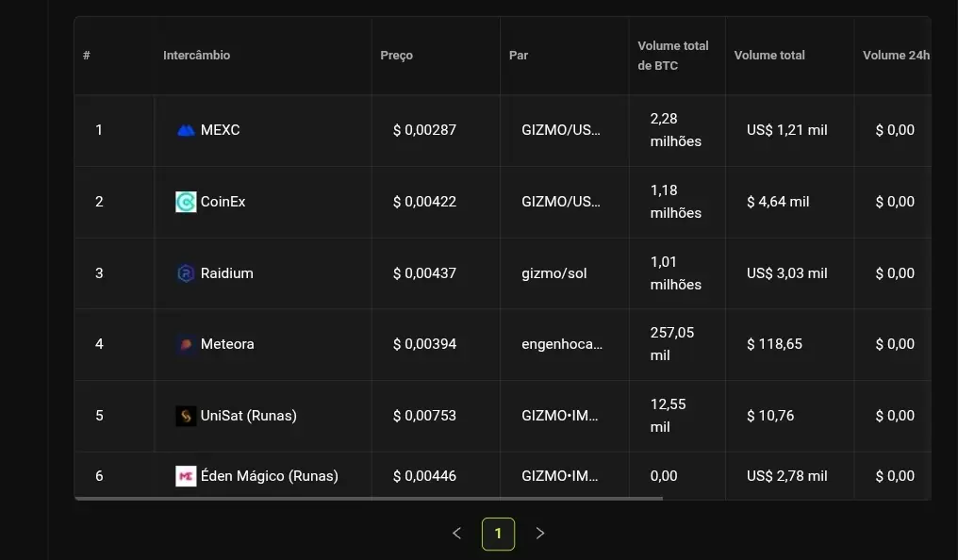The width and height of the screenshot is (958, 560).
Task: Click 24h volume $ 0,00 in Raidium row
Action: click(x=895, y=273)
